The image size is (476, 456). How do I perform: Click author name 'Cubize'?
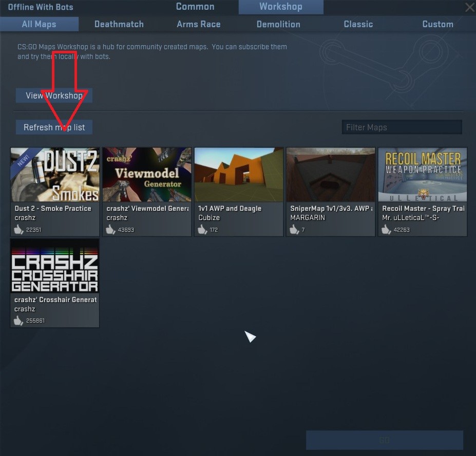[x=209, y=217]
